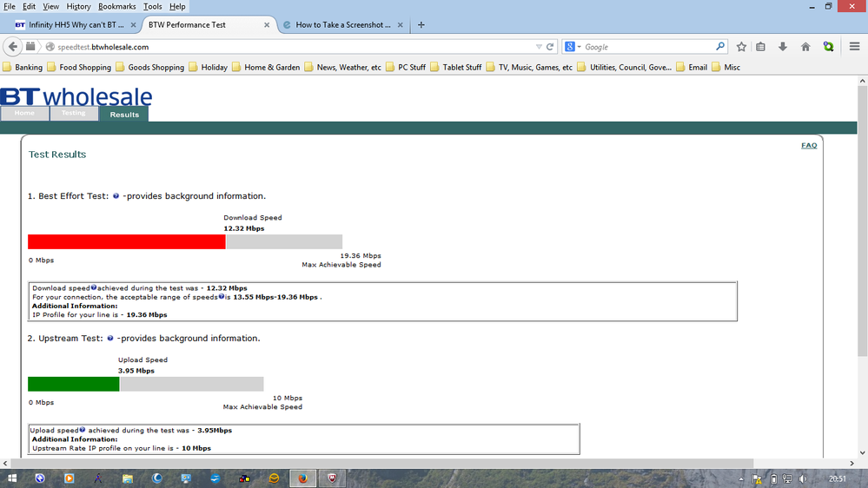Open the Banking bookmarks folder
This screenshot has height=488, width=868.
tap(23, 67)
